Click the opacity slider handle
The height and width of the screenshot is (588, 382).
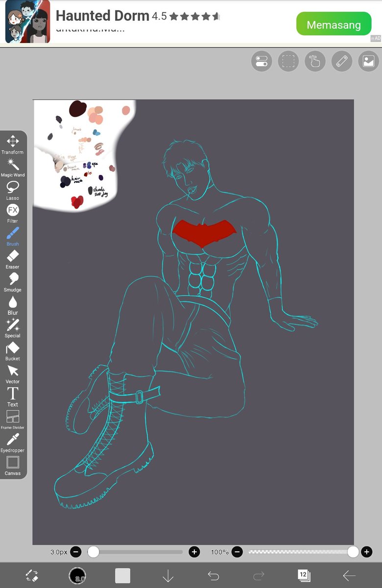(x=353, y=552)
